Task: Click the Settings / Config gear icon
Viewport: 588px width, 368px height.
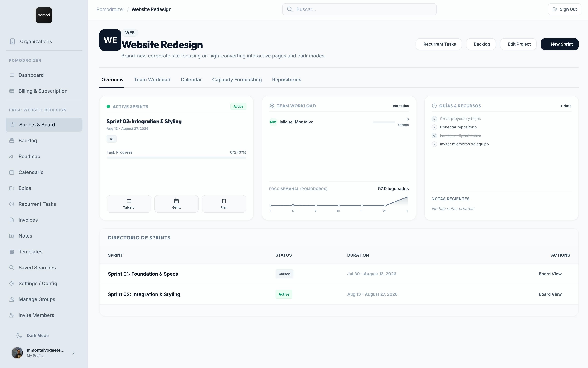Action: [12, 283]
